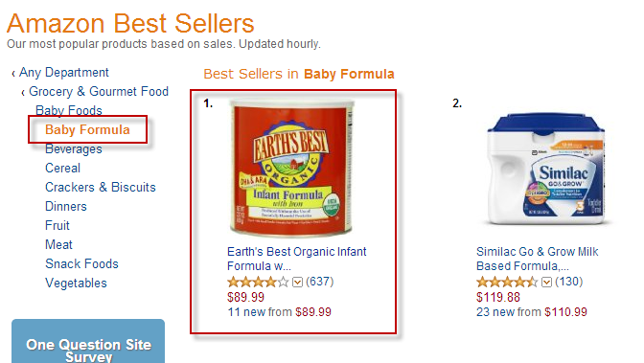Image resolution: width=644 pixels, height=363 pixels.
Task: Open Snack Foods category
Action: [x=81, y=263]
